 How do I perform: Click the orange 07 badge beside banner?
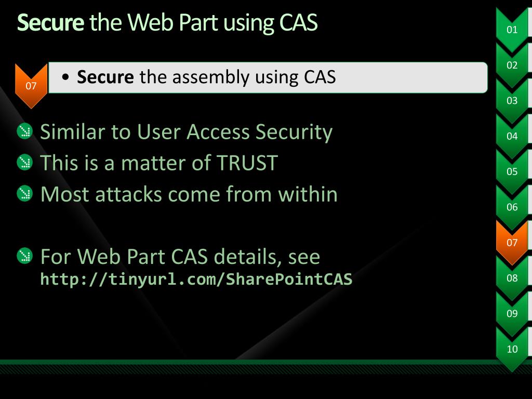31,86
